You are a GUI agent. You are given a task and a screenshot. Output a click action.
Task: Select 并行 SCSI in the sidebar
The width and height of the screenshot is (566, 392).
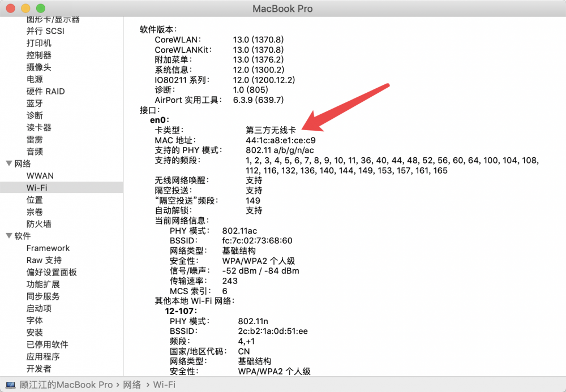(x=45, y=31)
